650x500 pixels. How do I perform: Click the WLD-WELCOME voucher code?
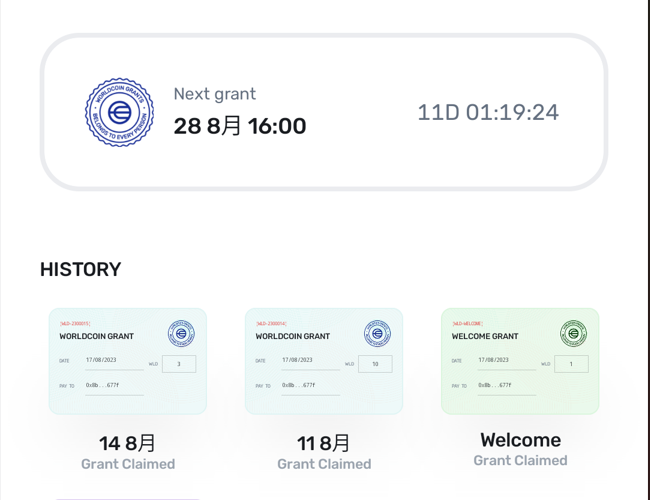[467, 323]
